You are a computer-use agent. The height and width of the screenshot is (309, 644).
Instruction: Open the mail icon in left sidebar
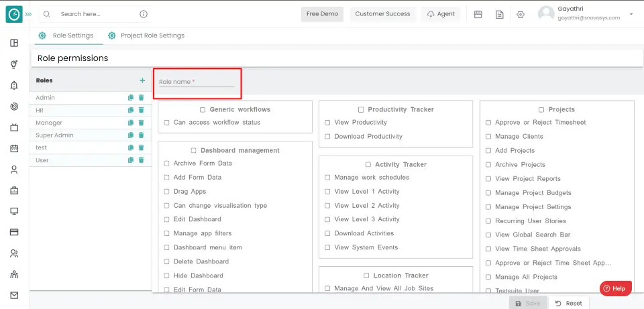(14, 295)
